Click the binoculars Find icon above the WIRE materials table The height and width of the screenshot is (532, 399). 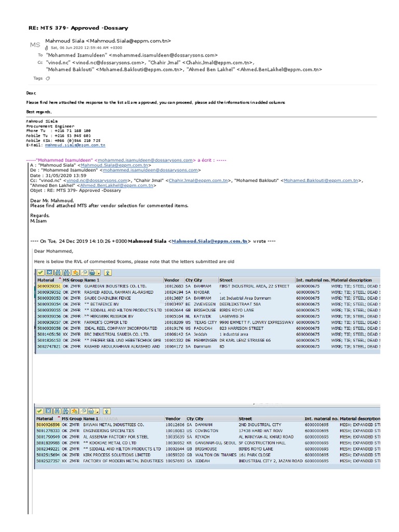point(58,272)
